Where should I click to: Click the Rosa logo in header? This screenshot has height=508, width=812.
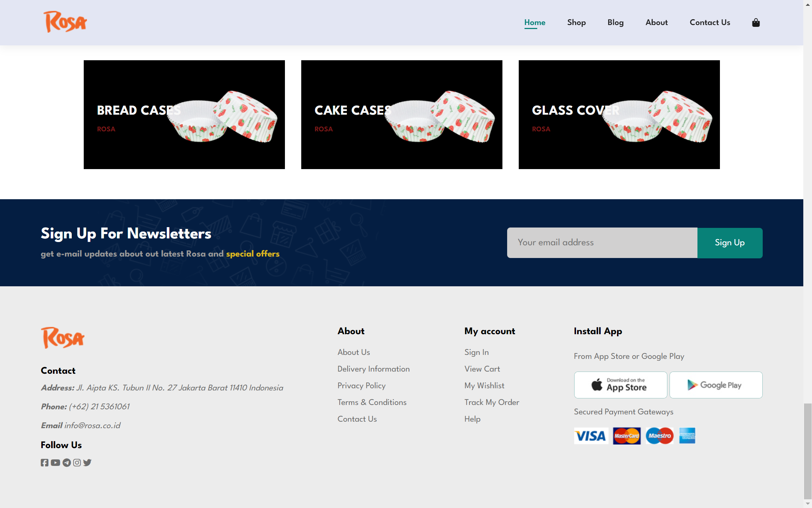point(65,22)
